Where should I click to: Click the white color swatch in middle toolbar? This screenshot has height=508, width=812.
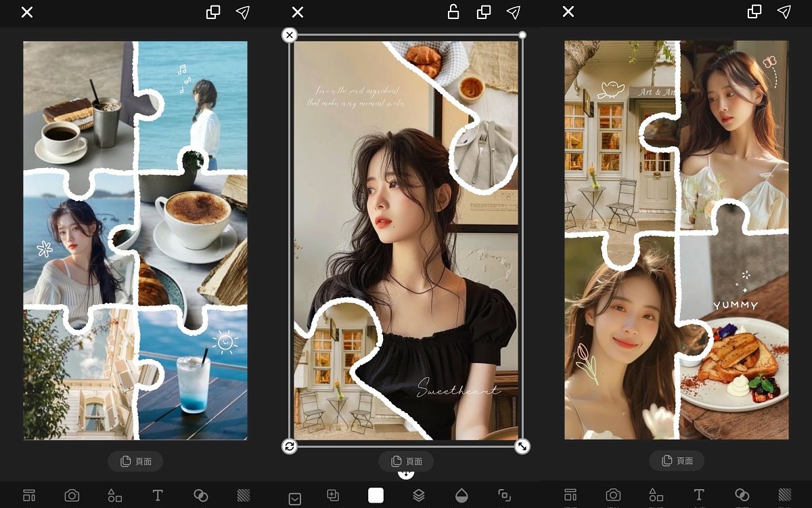tap(376, 495)
